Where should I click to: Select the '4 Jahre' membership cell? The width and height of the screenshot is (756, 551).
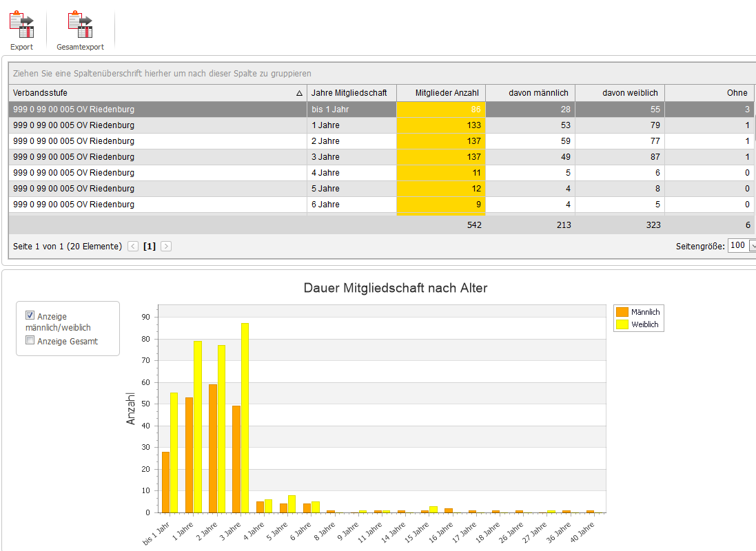tap(351, 173)
